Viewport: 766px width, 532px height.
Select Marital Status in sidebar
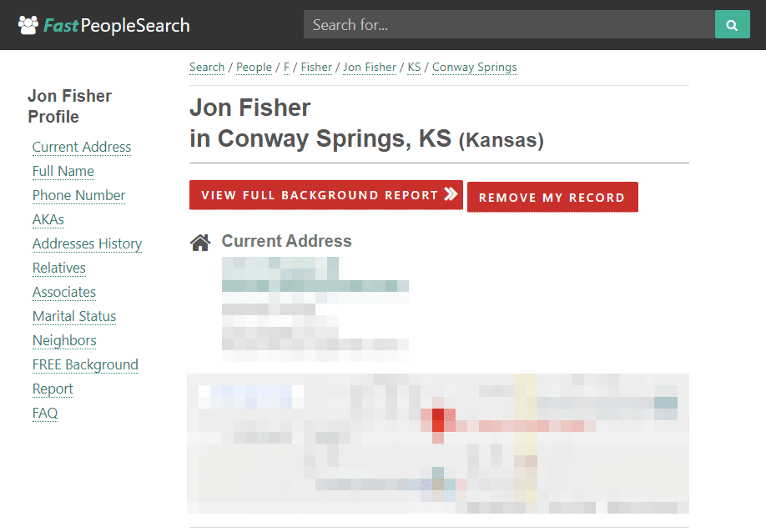tap(74, 316)
